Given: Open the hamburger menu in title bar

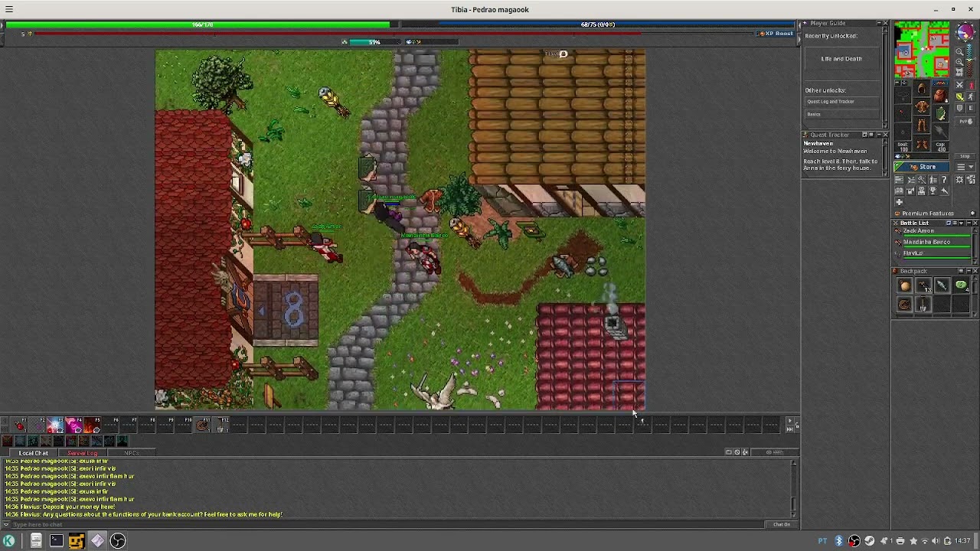Looking at the screenshot, I should pos(9,9).
